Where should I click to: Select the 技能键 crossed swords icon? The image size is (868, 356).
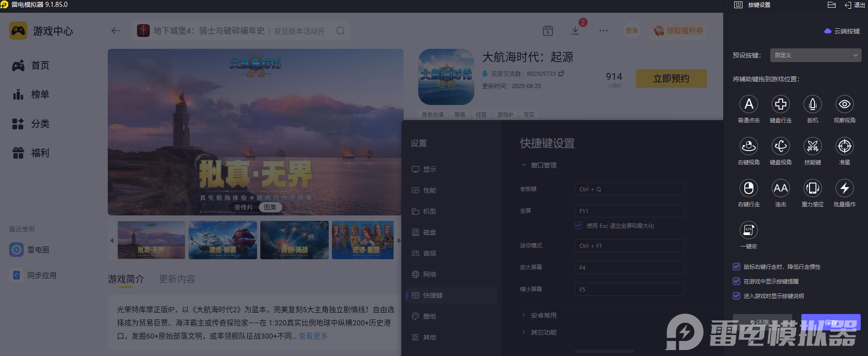pos(812,147)
